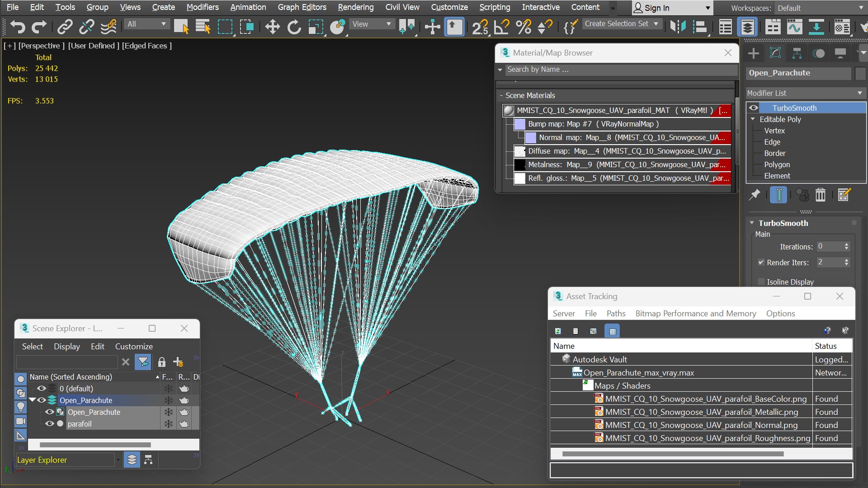Toggle visibility of 0 (default) layer

[x=41, y=388]
